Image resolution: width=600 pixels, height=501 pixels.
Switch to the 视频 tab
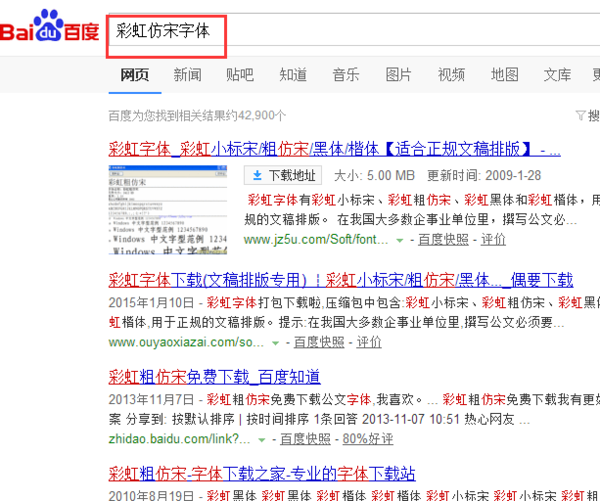tap(452, 75)
